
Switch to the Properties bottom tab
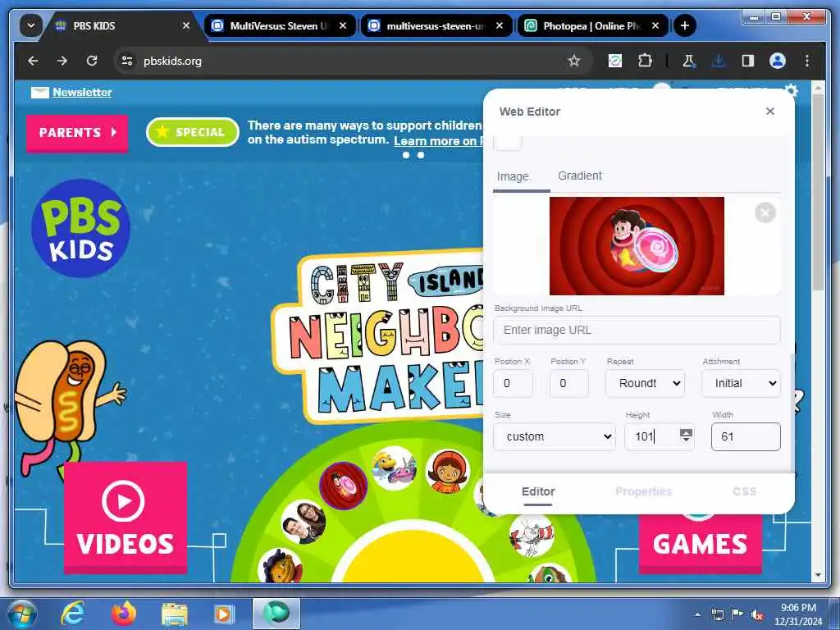coord(643,492)
